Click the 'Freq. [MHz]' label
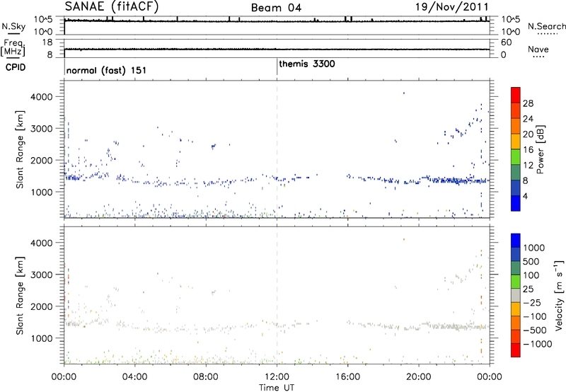Screen dimensions: 566x392 point(13,47)
